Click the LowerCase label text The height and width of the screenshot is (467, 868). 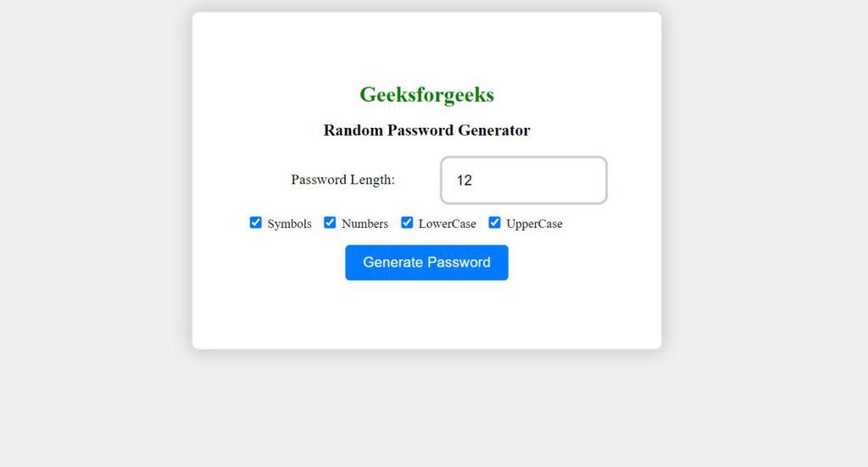click(448, 224)
